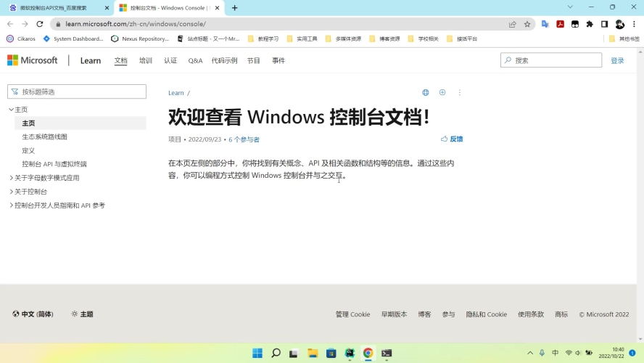The height and width of the screenshot is (363, 644).
Task: Open the PyCharm icon on taskbar
Action: pos(350,353)
